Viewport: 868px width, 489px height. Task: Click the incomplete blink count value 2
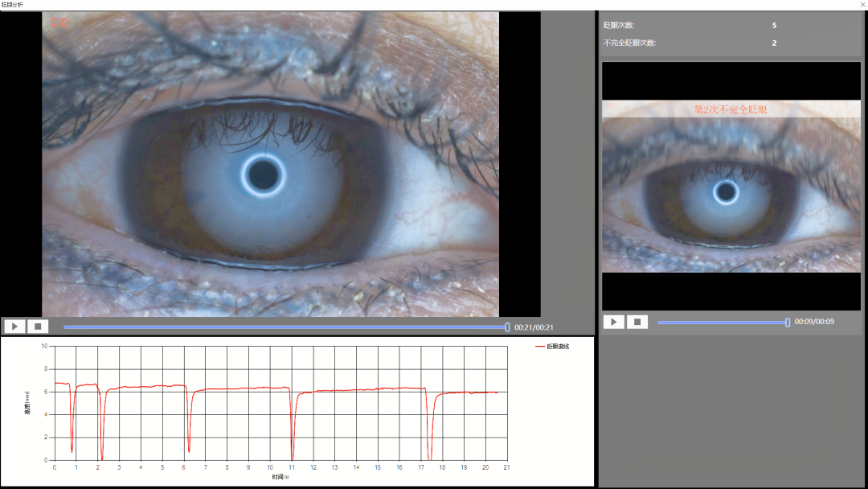(x=774, y=43)
